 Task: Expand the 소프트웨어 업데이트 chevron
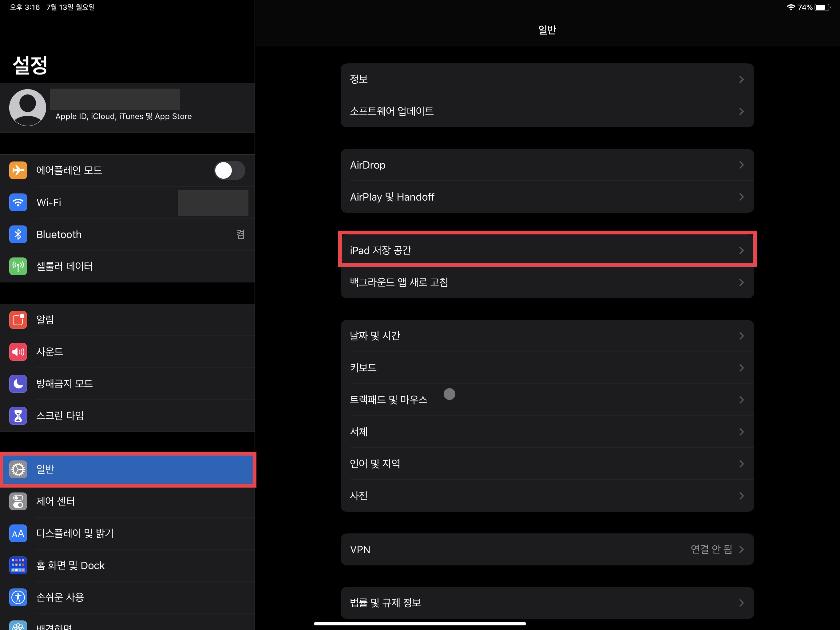coord(741,111)
